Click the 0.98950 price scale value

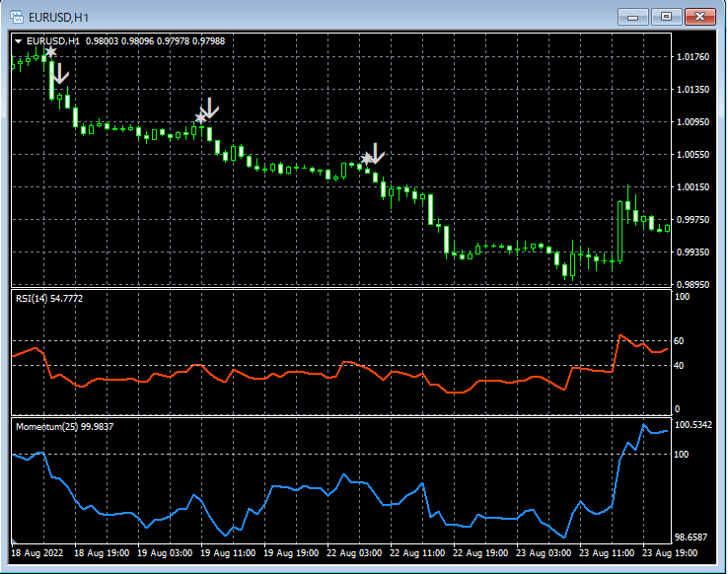tap(692, 284)
